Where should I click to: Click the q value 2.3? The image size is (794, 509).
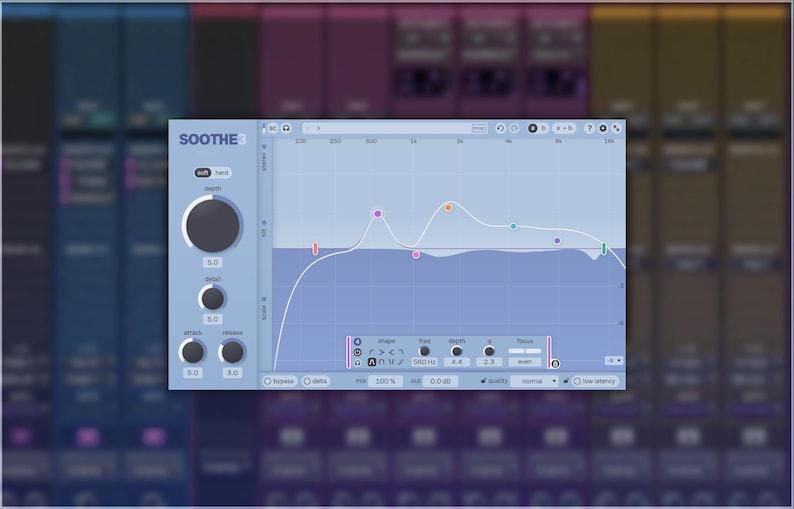489,362
